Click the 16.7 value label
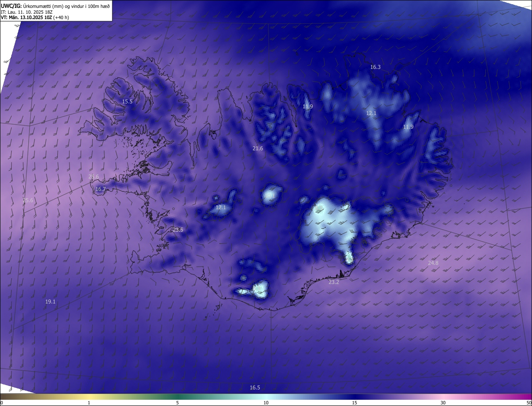The width and height of the screenshot is (532, 406). click(x=101, y=189)
